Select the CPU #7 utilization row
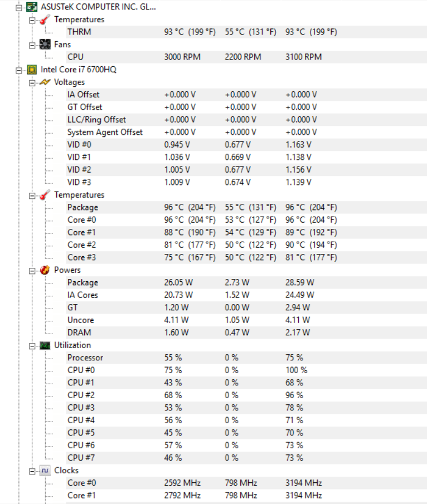427x504 pixels. point(80,458)
